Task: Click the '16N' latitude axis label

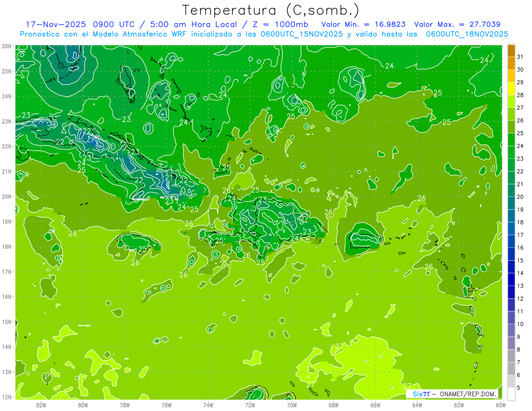Action: pyautogui.click(x=7, y=297)
